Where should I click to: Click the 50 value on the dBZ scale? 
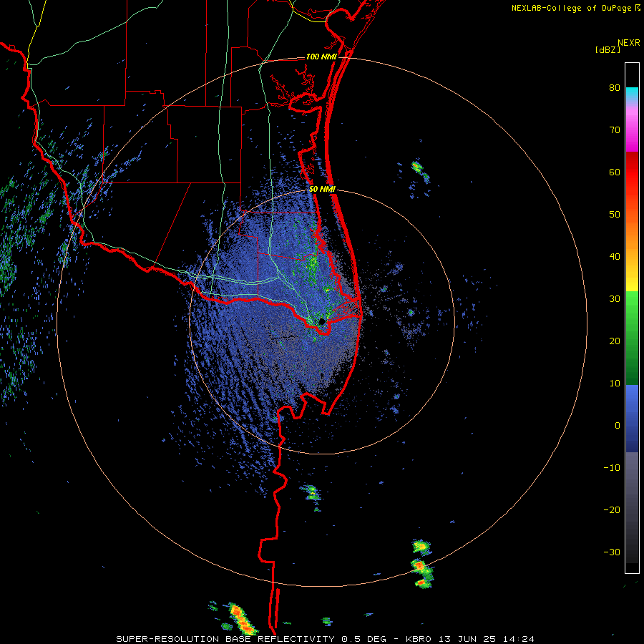(615, 215)
